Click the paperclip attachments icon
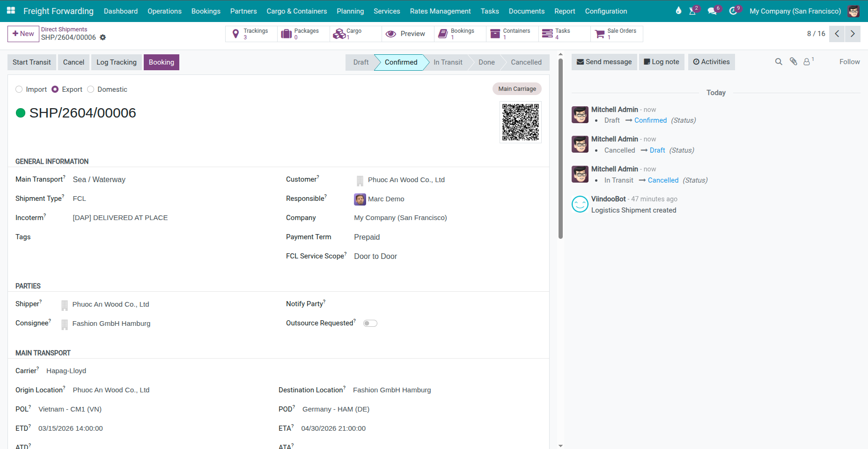 (x=793, y=61)
